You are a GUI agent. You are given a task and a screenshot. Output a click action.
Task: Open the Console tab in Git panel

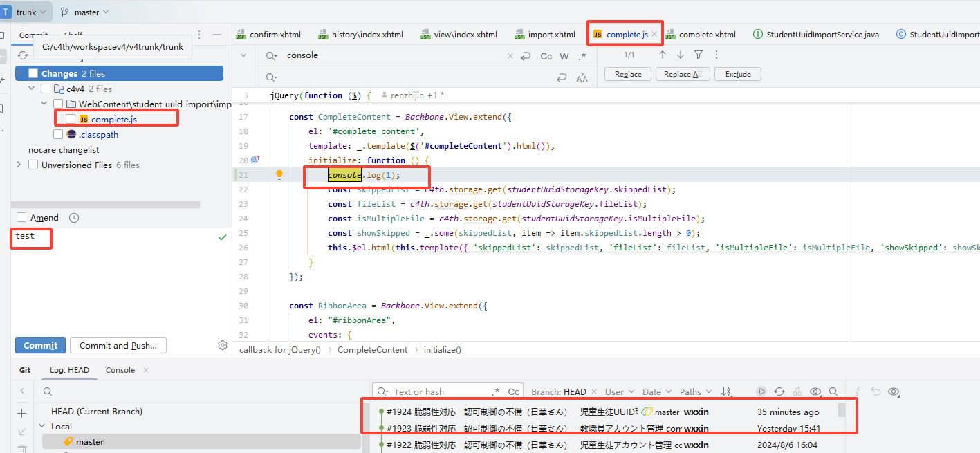coord(120,370)
